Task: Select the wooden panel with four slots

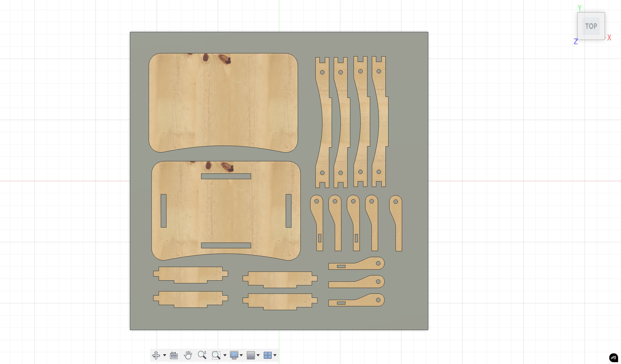Action: 226,211
